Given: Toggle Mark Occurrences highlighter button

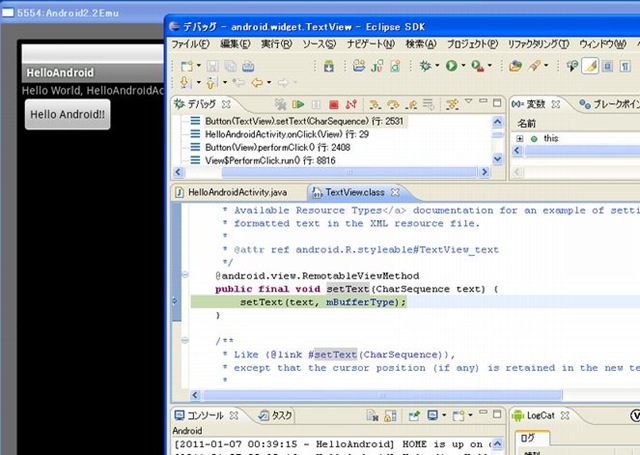Looking at the screenshot, I should (590, 66).
